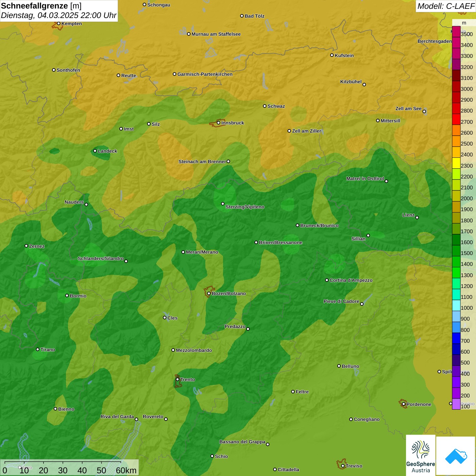
Task: Select the 200 m purple legend swatch
Action: tap(456, 393)
